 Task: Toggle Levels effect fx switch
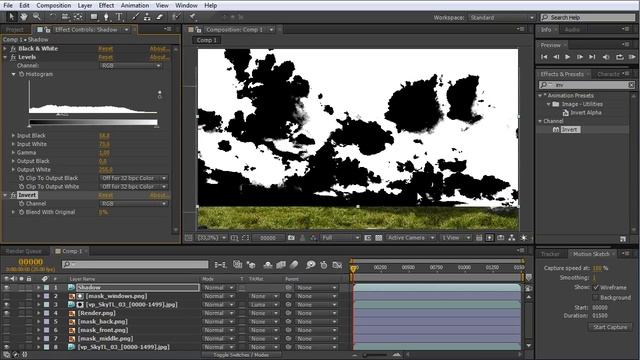pos(13,57)
